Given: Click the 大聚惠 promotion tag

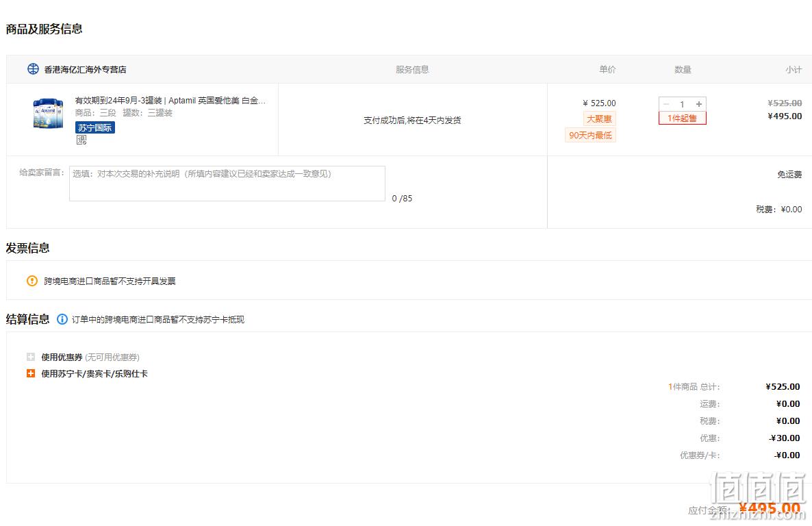Looking at the screenshot, I should pos(599,118).
